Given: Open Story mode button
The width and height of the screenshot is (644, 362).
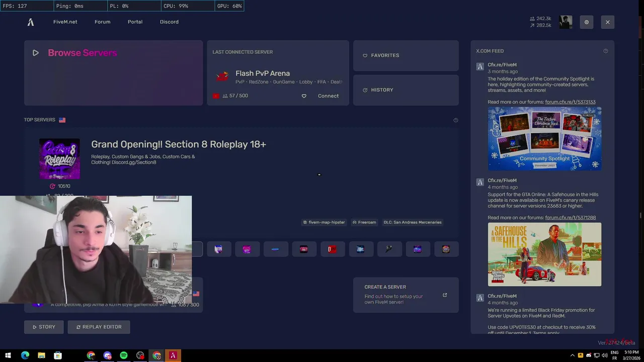Looking at the screenshot, I should coord(44,327).
